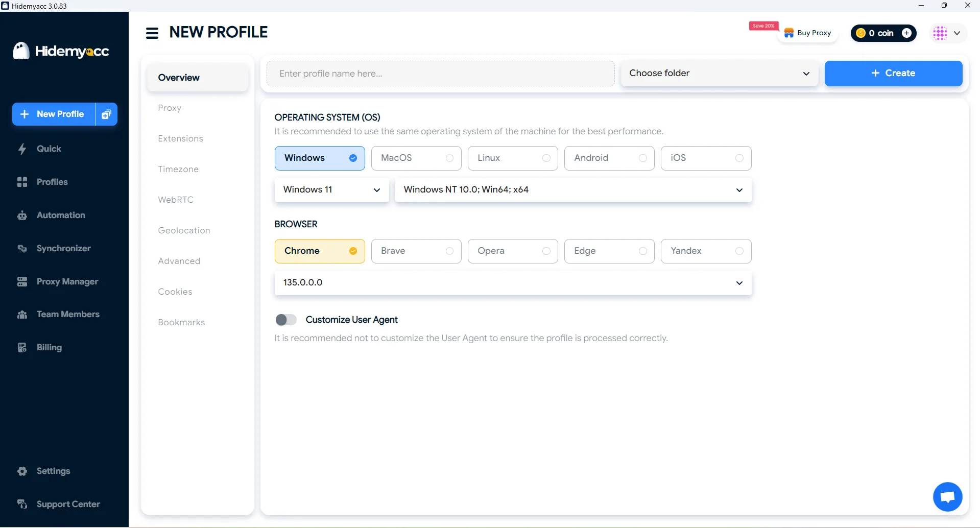980x528 pixels.
Task: Open the Chrome version 135.0.0.0 dropdown
Action: 512,282
